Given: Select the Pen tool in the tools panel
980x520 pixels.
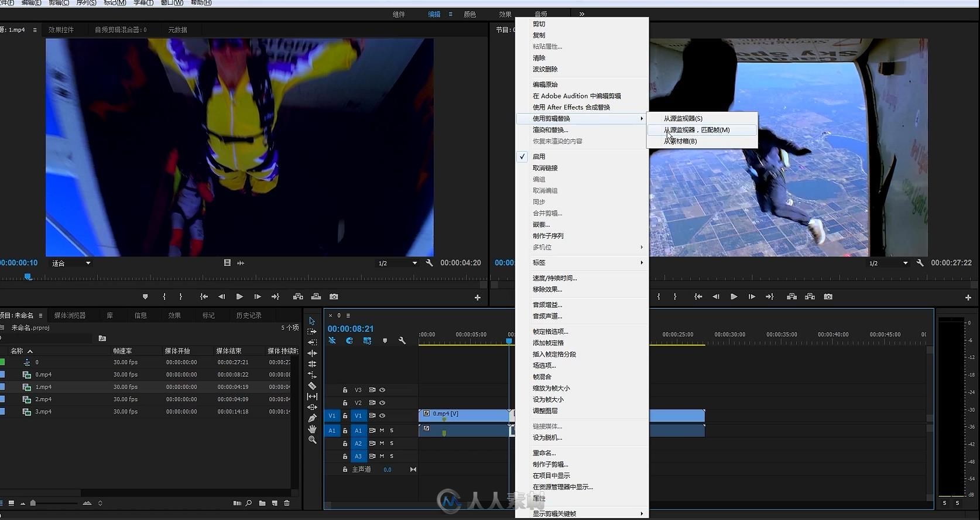Looking at the screenshot, I should tap(312, 418).
